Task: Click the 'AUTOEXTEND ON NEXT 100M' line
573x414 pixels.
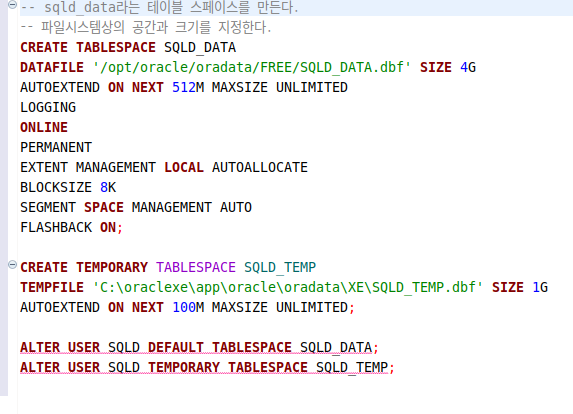Action: (187, 308)
